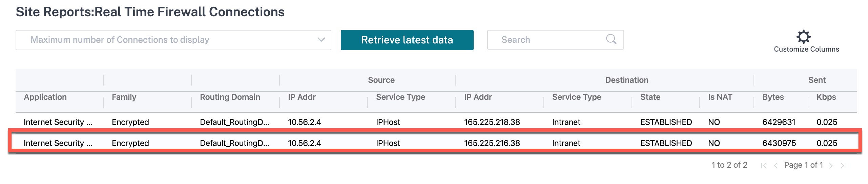The width and height of the screenshot is (868, 184).
Task: Select Bytes value 6429631
Action: (x=779, y=122)
